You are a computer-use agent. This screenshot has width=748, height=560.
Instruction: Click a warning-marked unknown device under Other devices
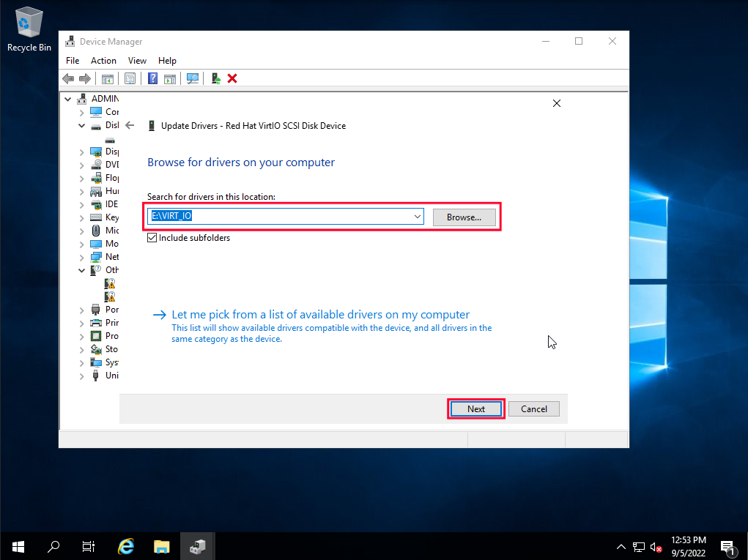109,283
